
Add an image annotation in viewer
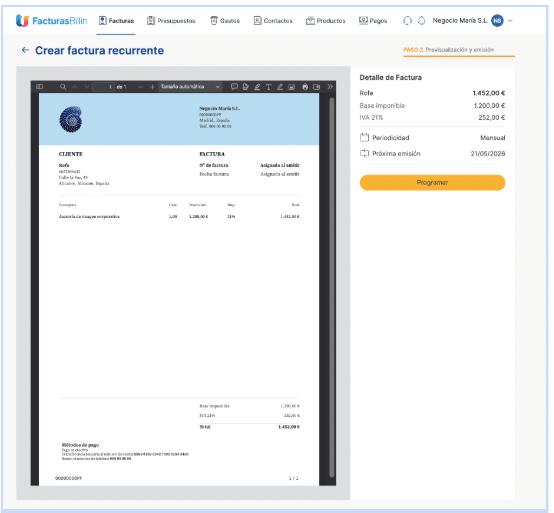[291, 87]
